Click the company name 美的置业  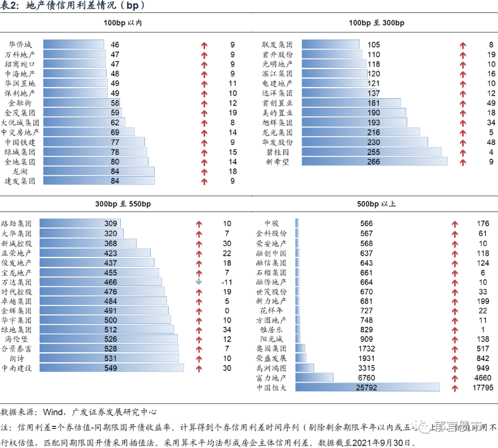[x=277, y=113]
